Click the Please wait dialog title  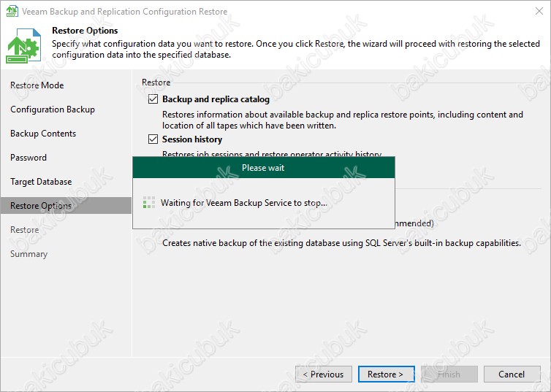click(x=263, y=168)
